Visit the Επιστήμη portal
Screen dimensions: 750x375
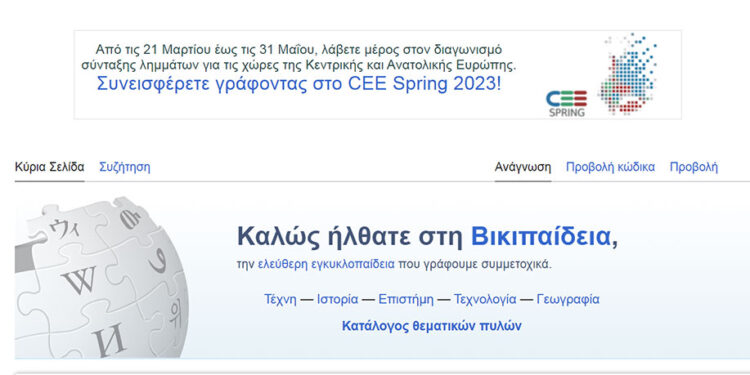pyautogui.click(x=406, y=299)
